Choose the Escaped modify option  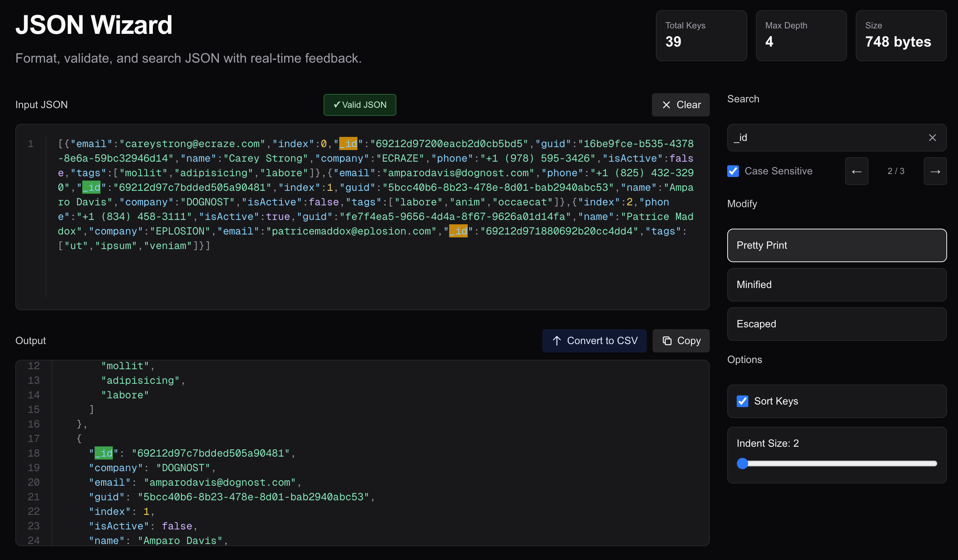(x=836, y=324)
